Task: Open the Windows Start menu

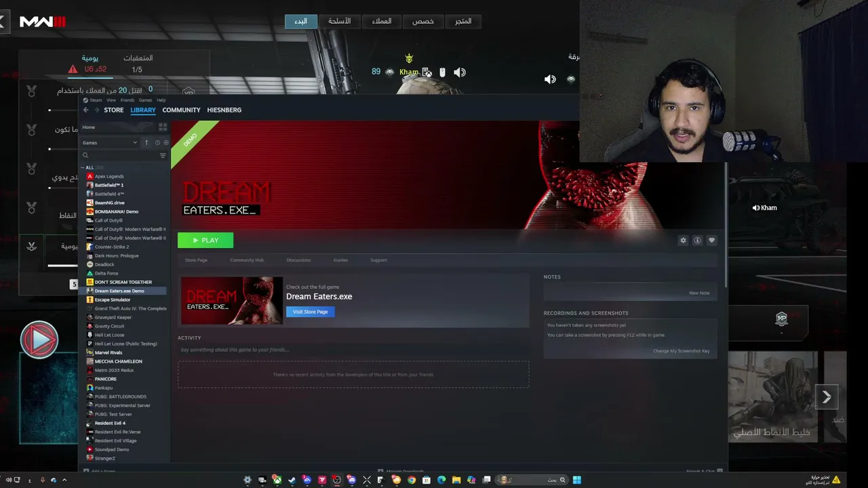Action: [576, 480]
